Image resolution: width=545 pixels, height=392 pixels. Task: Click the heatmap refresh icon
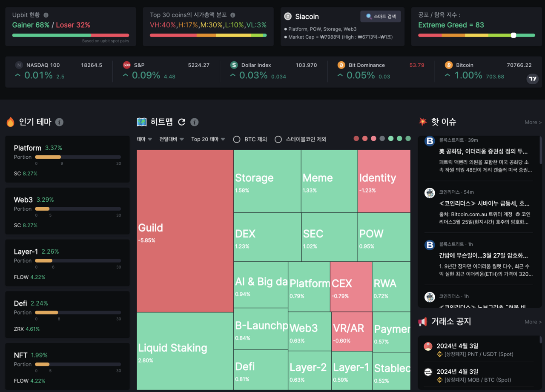[181, 122]
